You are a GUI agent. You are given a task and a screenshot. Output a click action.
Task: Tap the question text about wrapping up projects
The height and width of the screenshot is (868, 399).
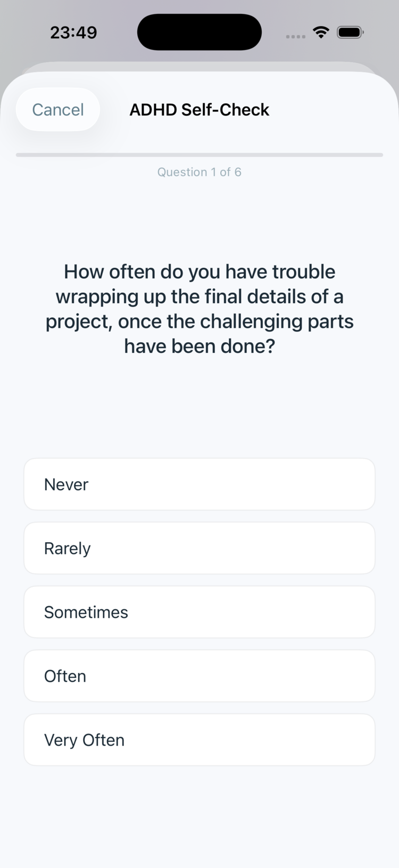point(199,309)
